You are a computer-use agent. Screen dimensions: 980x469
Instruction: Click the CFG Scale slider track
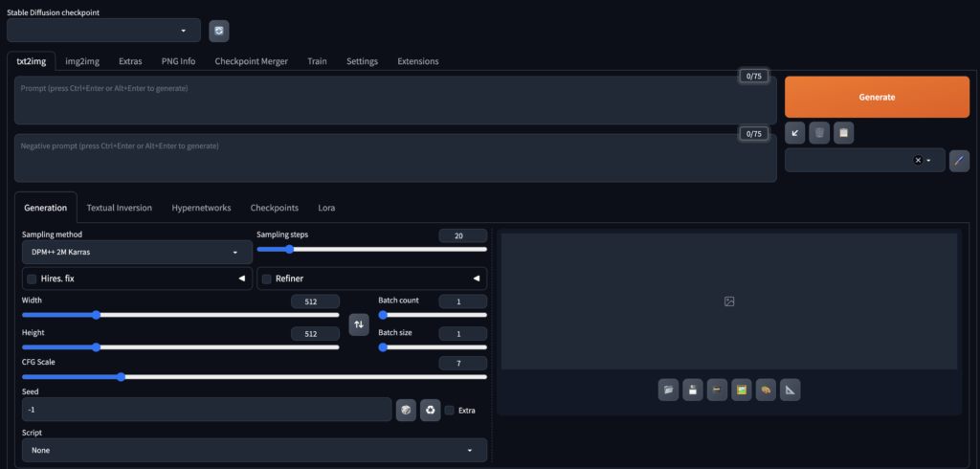(254, 377)
